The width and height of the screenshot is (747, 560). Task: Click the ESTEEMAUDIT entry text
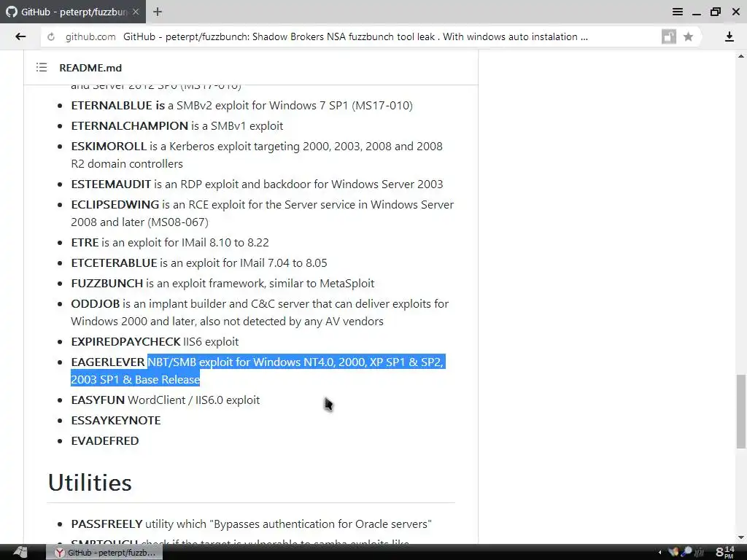tap(258, 184)
